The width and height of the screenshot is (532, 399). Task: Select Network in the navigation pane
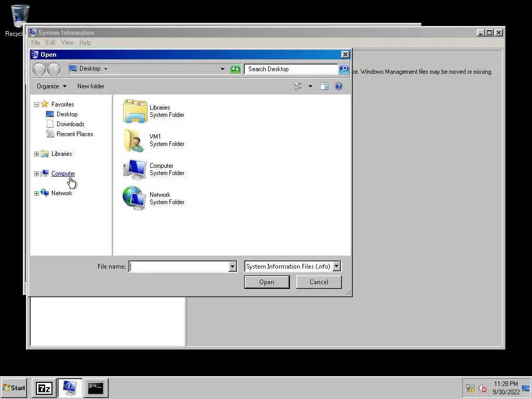(x=62, y=193)
